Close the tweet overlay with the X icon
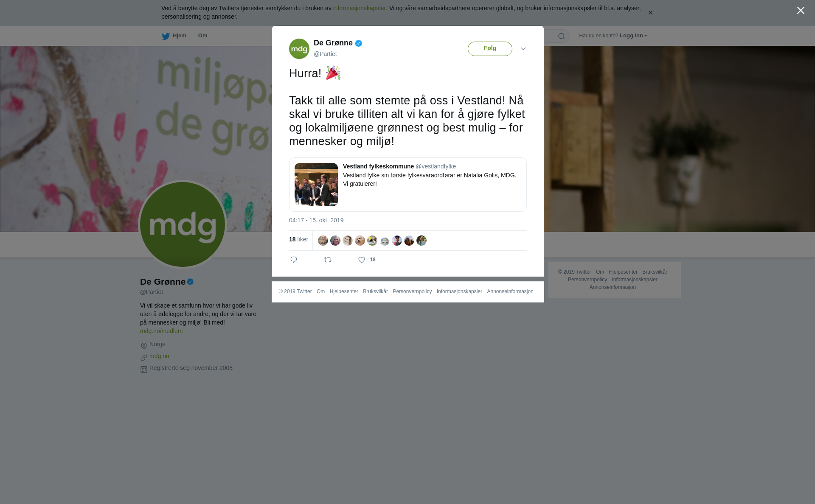815x504 pixels. point(801,11)
